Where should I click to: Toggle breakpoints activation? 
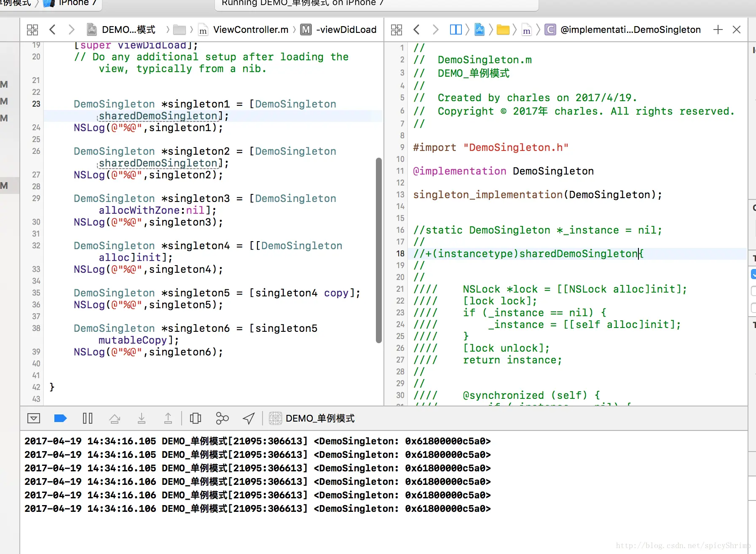(x=61, y=418)
